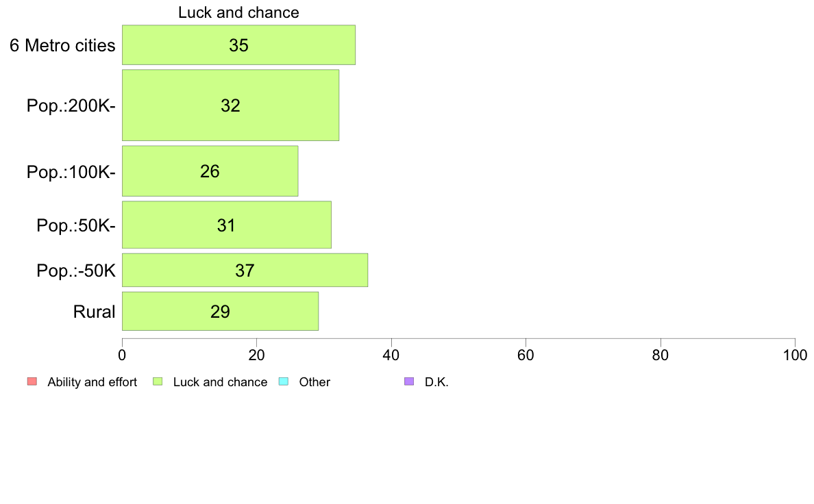Screen dimensions: 814x504
Task: Click the "Luck and chance" chart title
Action: pos(238,12)
